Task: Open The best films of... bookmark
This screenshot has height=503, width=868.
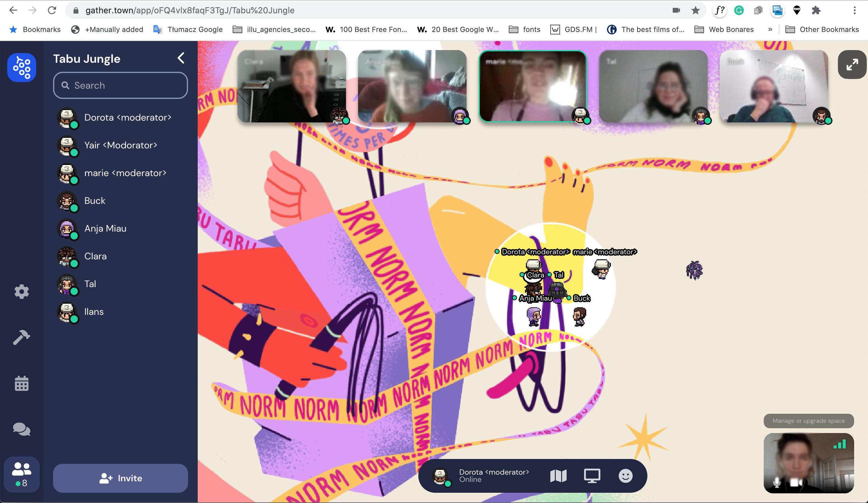Action: click(x=646, y=29)
